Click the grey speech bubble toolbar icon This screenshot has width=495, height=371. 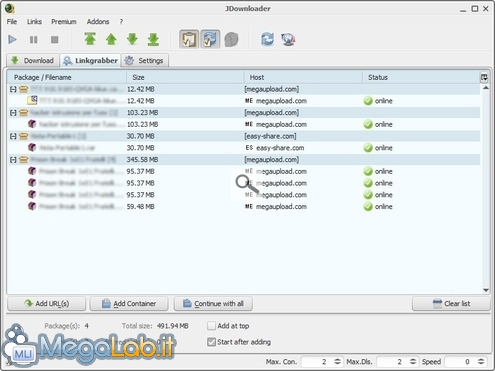click(231, 39)
